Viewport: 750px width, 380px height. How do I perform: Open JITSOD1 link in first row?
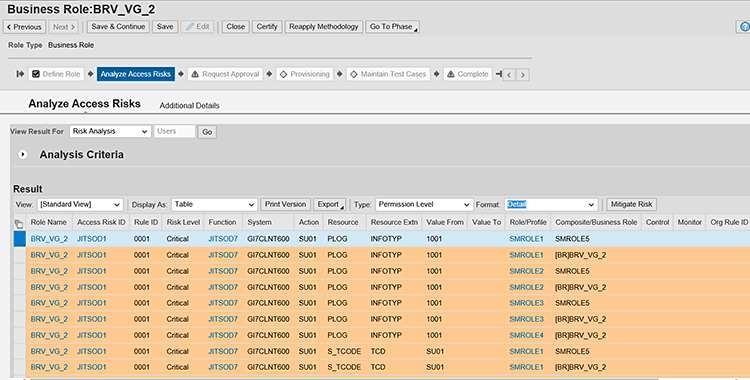tap(92, 239)
